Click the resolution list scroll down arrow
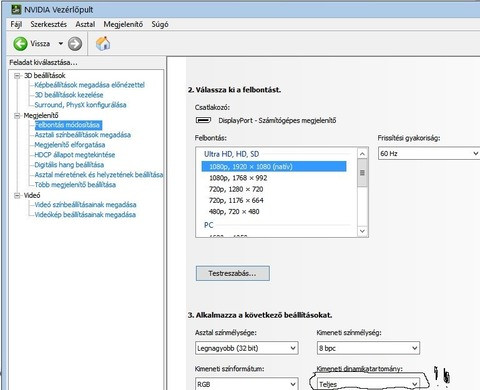Screen dimensions: 480x390 [362, 231]
